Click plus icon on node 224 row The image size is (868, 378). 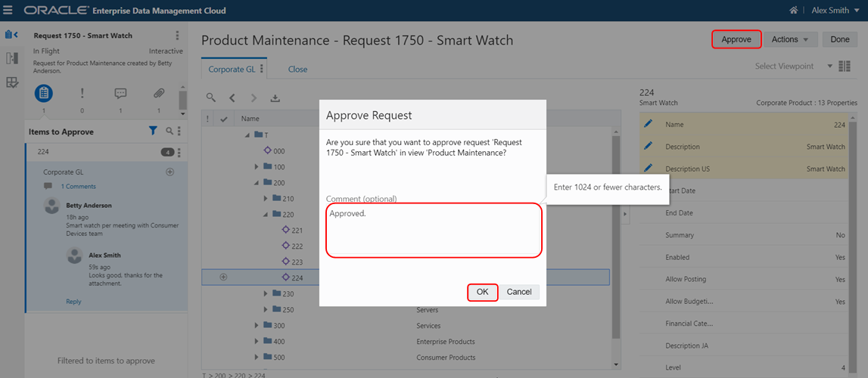coord(224,277)
